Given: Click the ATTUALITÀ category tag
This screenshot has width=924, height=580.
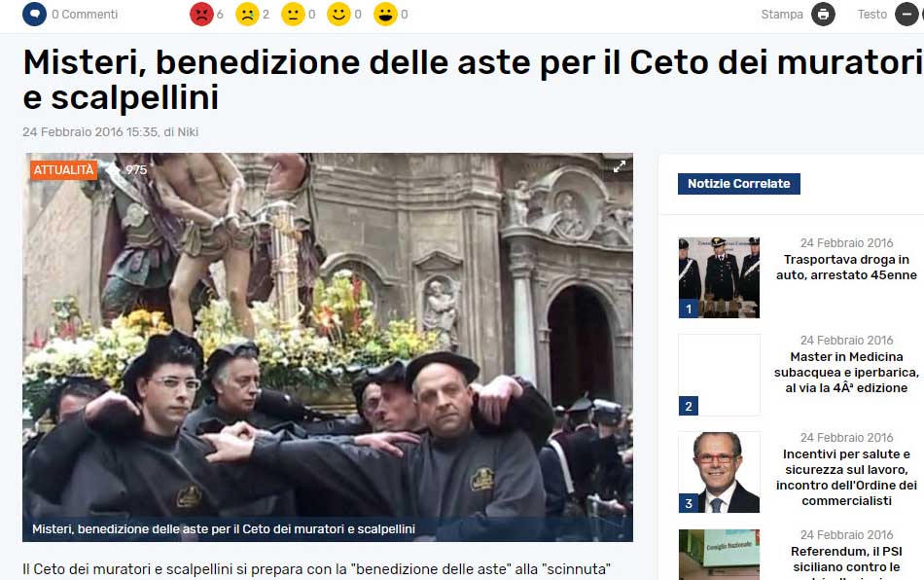Looking at the screenshot, I should point(63,169).
